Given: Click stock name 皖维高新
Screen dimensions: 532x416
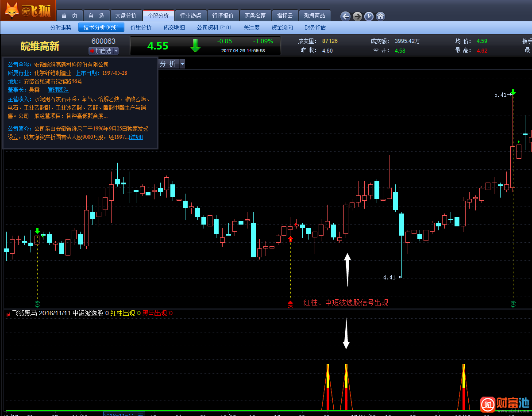Looking at the screenshot, I should pos(40,46).
